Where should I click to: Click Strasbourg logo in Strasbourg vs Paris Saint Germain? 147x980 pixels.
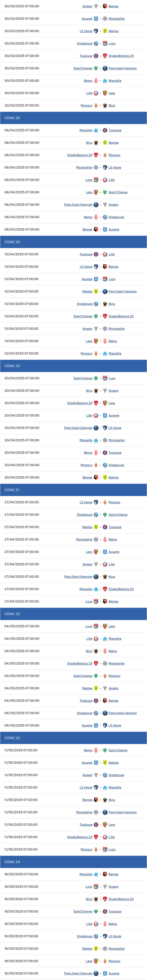96,713
